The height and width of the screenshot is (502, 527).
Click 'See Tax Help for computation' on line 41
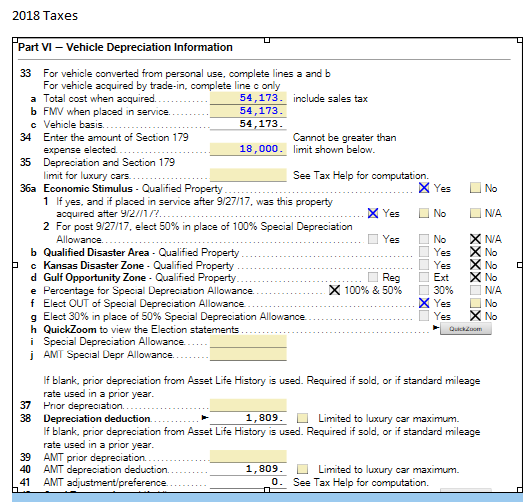pyautogui.click(x=361, y=483)
